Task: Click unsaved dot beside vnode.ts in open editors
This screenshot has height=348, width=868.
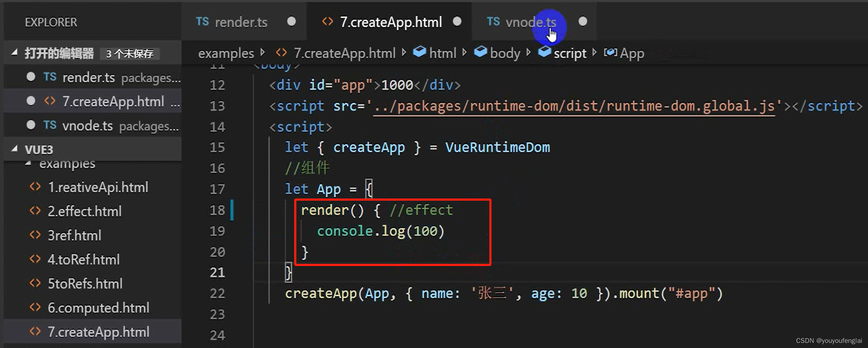Action: [x=31, y=125]
